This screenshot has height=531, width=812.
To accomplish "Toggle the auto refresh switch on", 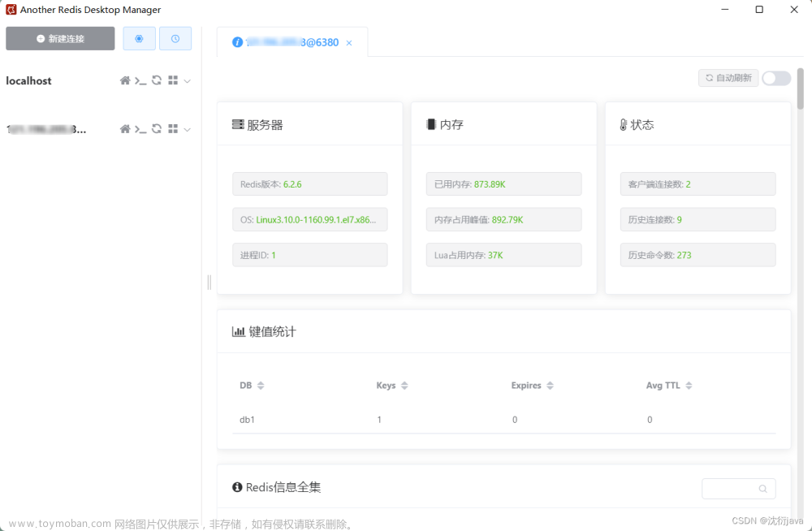I will (775, 78).
